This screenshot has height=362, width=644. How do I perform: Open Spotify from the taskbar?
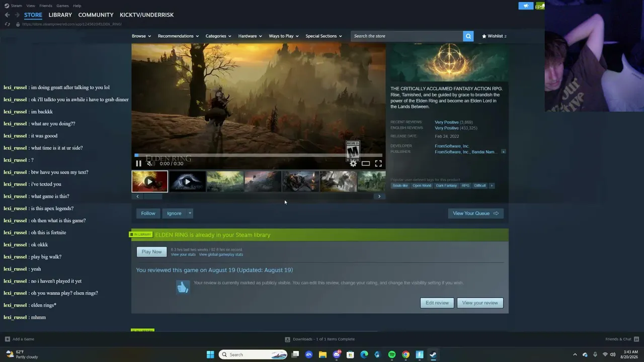(392, 354)
